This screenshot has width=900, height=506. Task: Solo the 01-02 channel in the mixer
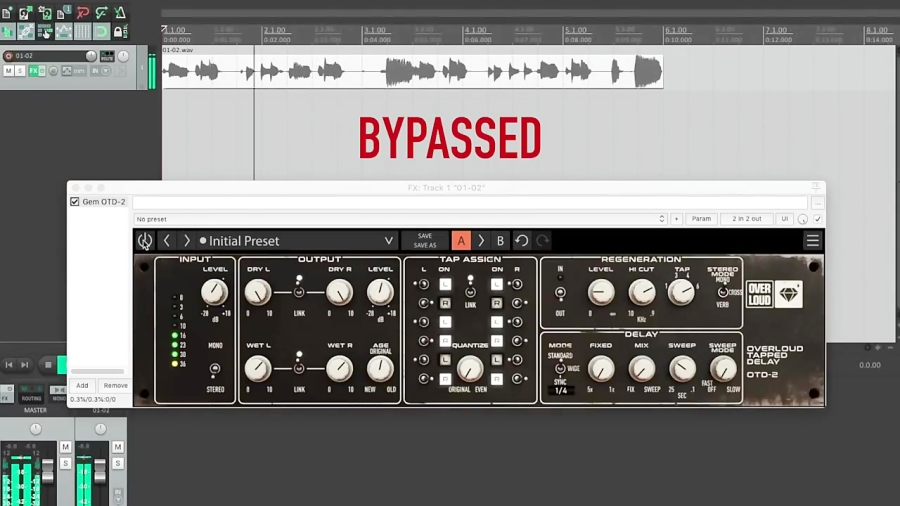118,463
